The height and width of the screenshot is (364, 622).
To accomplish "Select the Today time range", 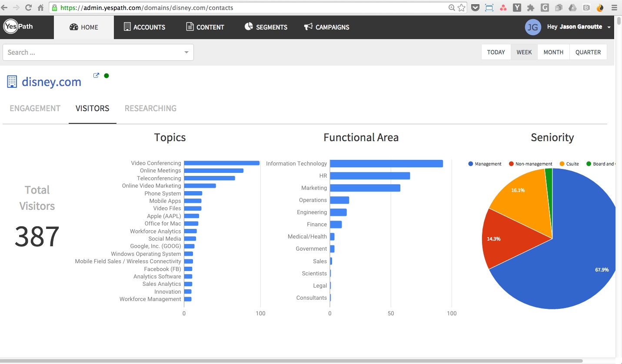I will click(496, 52).
